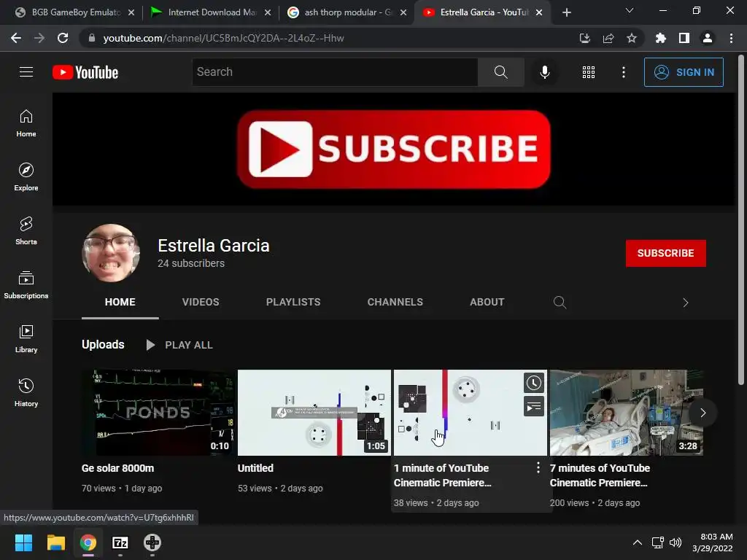
Task: Click the red SUBSCRIBE channel button
Action: pyautogui.click(x=665, y=253)
